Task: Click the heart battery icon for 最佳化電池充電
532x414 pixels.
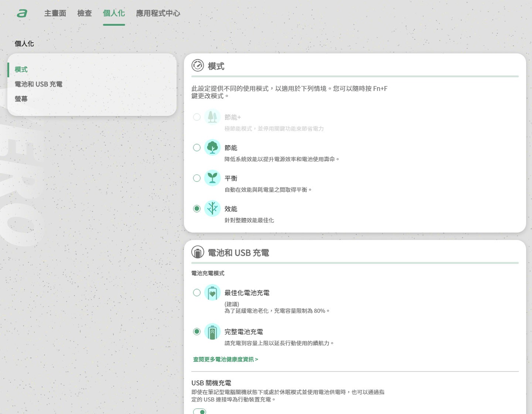Action: tap(212, 292)
